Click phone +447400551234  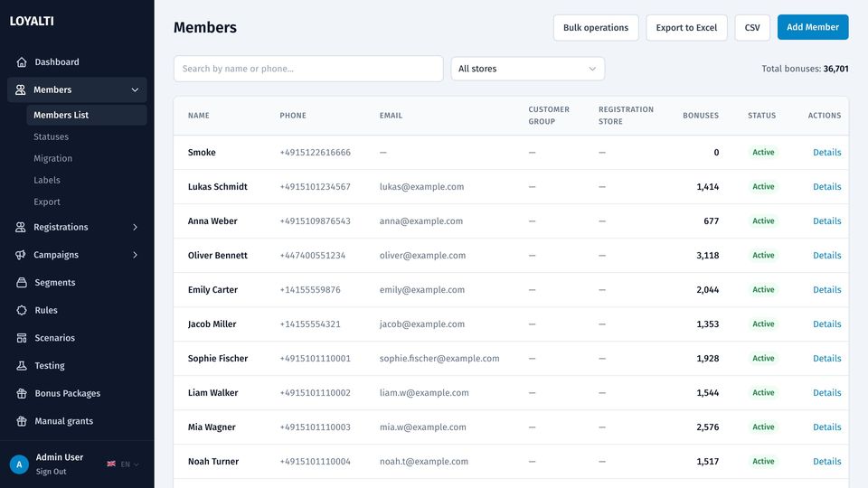[x=313, y=255]
